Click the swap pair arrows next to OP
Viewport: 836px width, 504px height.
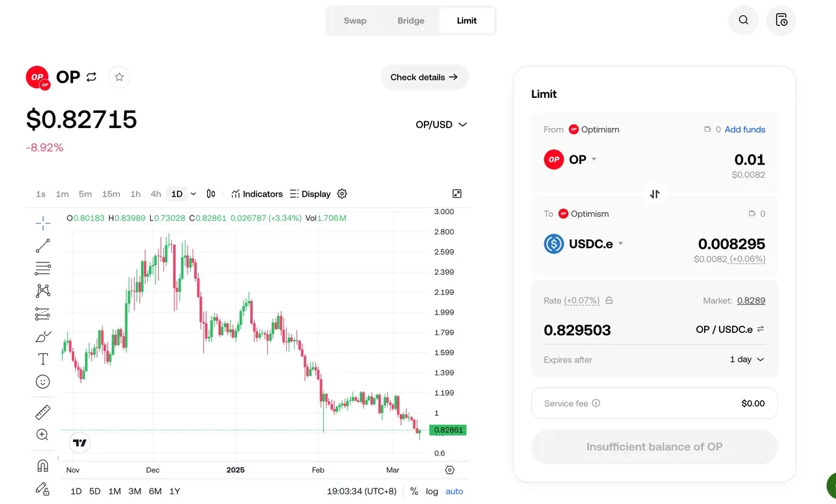coord(91,77)
